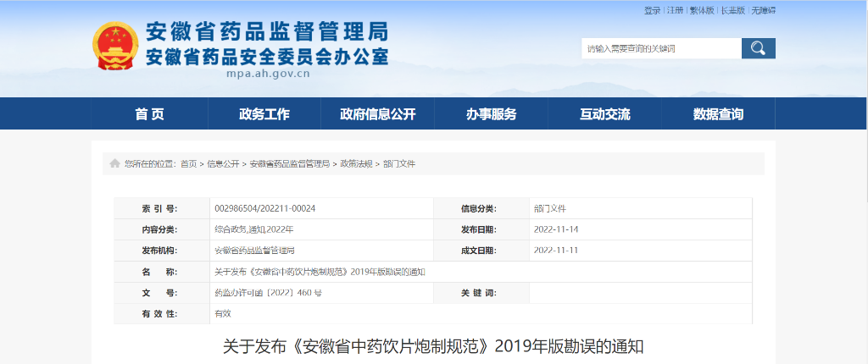Open the 首页 navigation tab
The image size is (868, 364).
pos(149,114)
